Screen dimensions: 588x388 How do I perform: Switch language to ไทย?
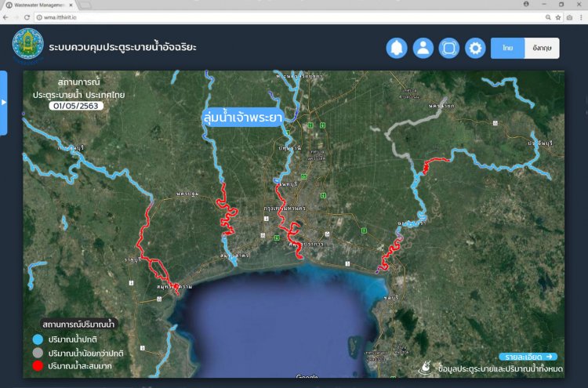[507, 48]
